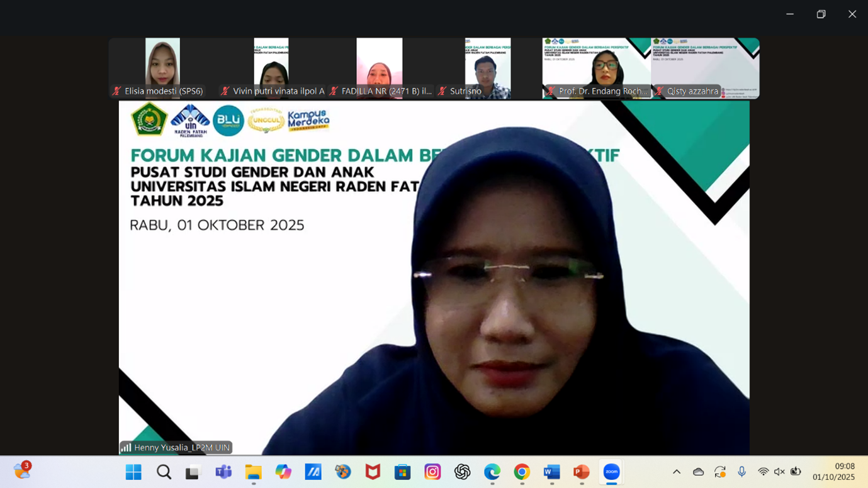Click the muted mic indicator on Elisia modesti's tile

[x=116, y=91]
